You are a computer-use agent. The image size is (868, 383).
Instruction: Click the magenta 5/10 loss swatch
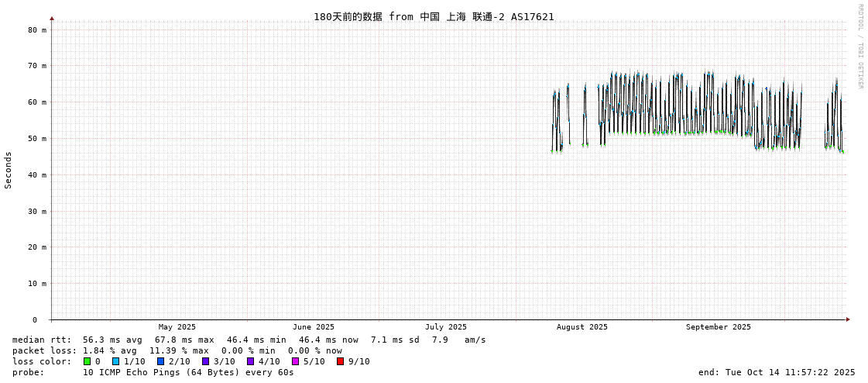point(295,361)
